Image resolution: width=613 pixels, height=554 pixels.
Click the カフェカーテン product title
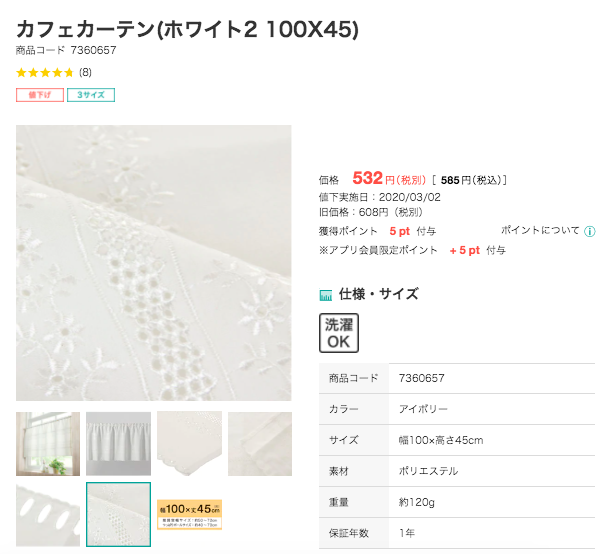click(187, 29)
